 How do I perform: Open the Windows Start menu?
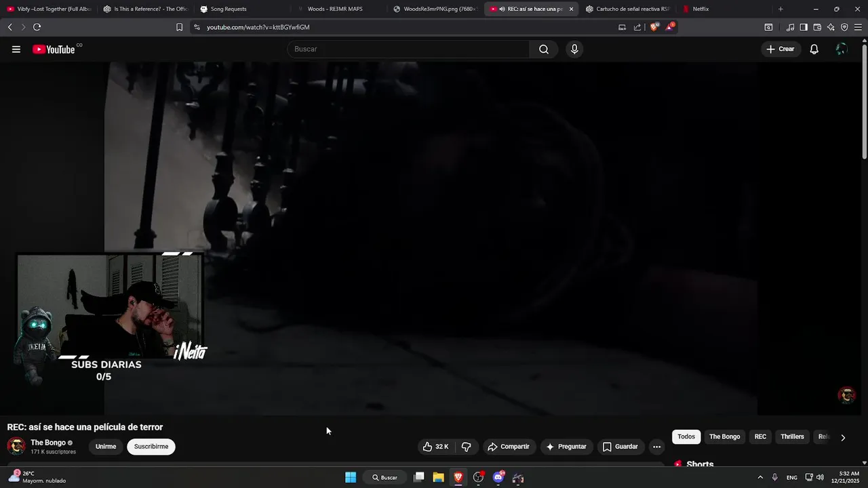[x=351, y=477]
